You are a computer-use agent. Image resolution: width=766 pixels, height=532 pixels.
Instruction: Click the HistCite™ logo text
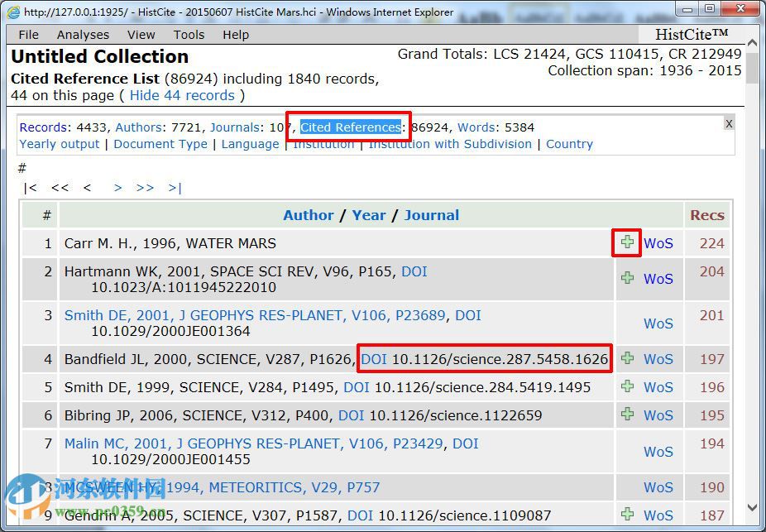[692, 34]
